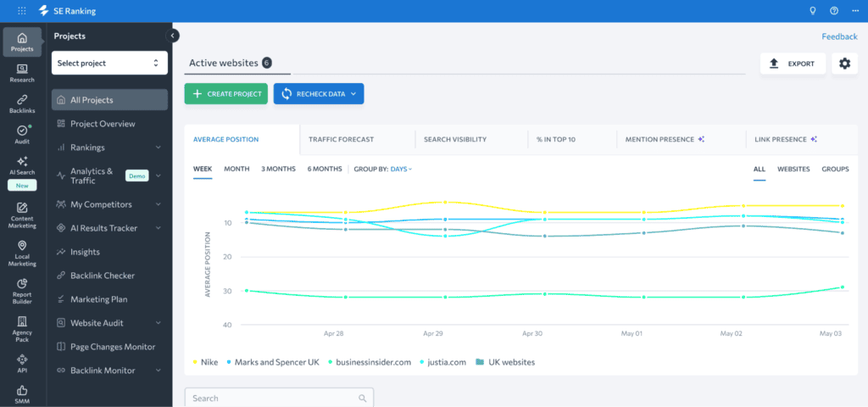This screenshot has height=407, width=868.
Task: Toggle justia.com legend entry
Action: tap(442, 362)
